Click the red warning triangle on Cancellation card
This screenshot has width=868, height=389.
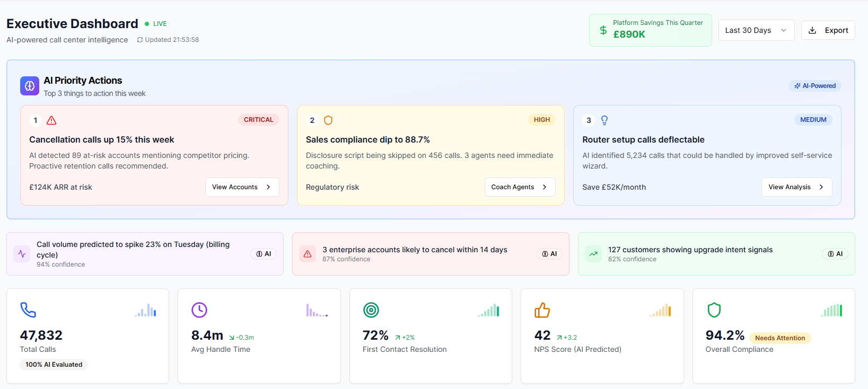click(x=51, y=120)
